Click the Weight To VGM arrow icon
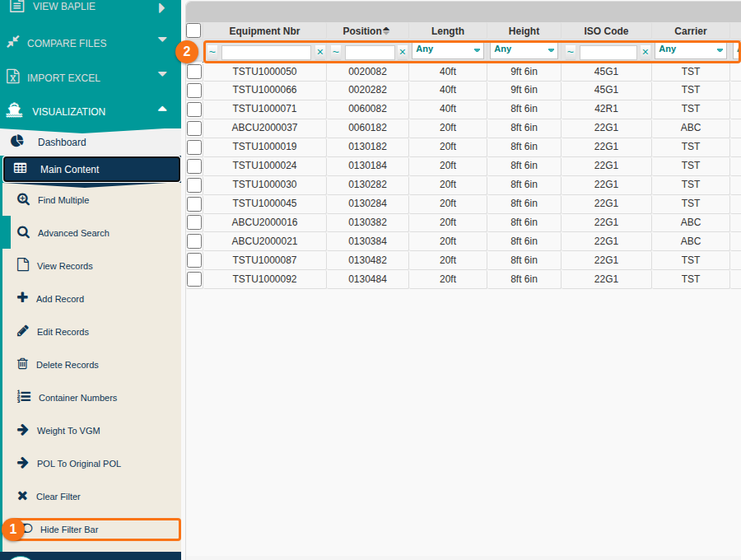This screenshot has width=741, height=560. (x=23, y=430)
